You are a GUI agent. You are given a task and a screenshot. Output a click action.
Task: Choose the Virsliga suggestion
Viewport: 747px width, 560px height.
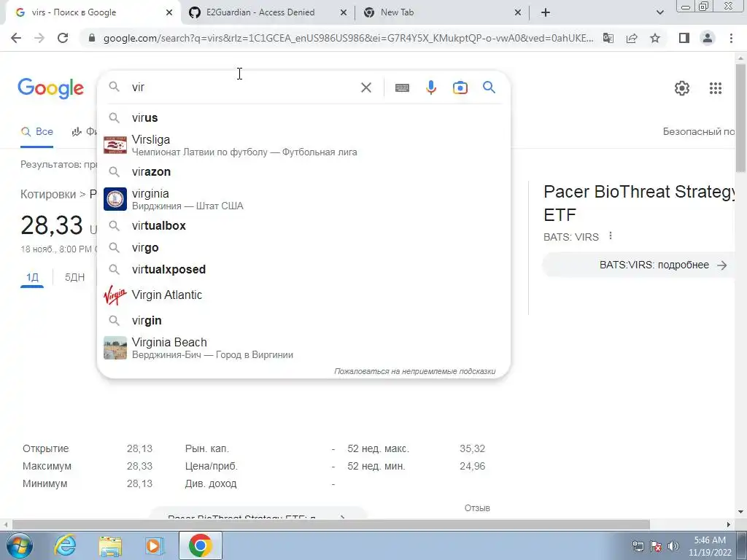pyautogui.click(x=303, y=145)
